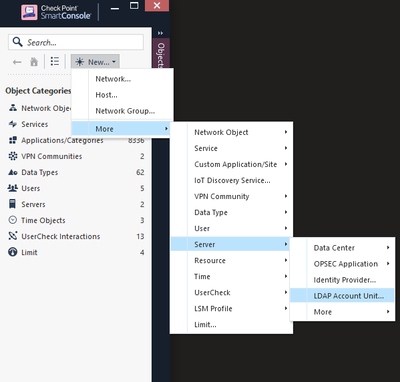Open the Time submenu
400x382 pixels.
[x=231, y=276]
